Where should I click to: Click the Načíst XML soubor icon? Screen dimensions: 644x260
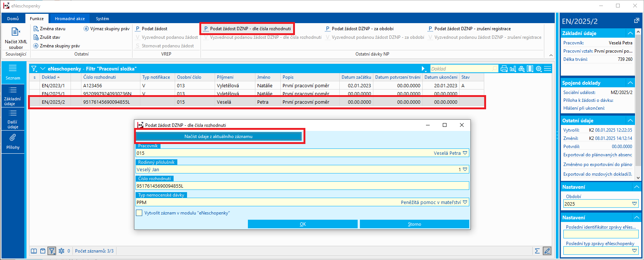16,32
